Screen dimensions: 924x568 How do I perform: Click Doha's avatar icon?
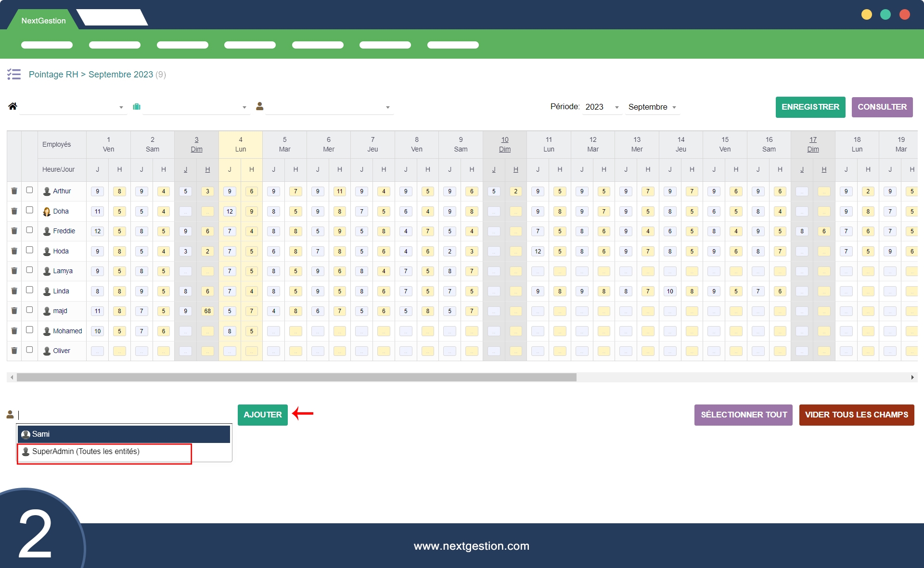(x=47, y=211)
